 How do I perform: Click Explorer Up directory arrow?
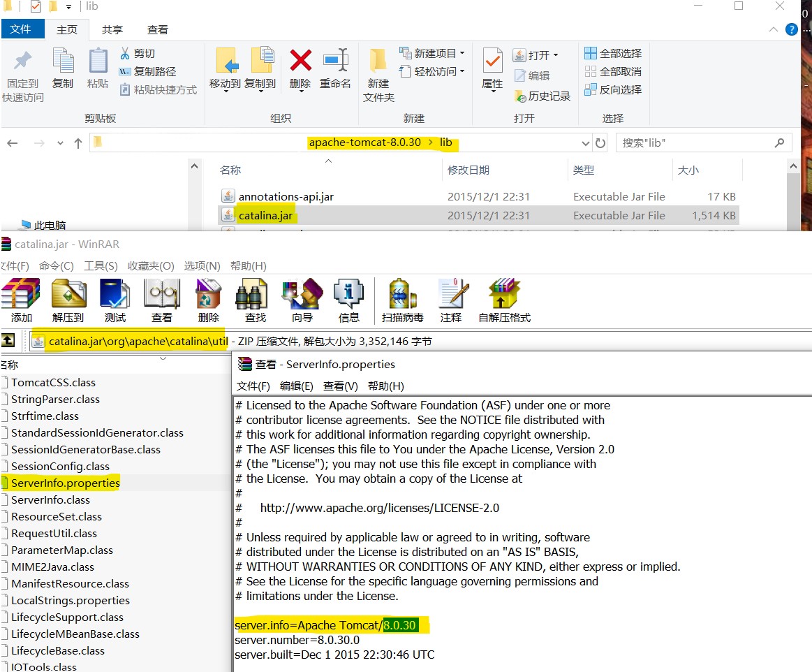click(x=78, y=143)
